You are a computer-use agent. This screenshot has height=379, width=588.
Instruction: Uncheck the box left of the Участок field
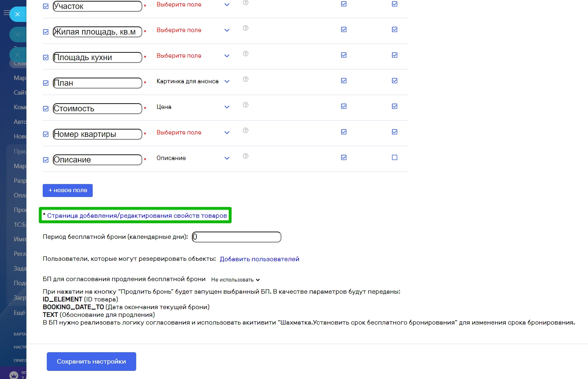46,6
